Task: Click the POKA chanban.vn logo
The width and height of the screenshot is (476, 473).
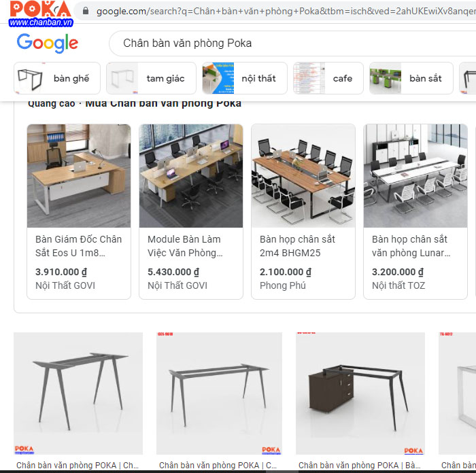Action: (x=41, y=14)
